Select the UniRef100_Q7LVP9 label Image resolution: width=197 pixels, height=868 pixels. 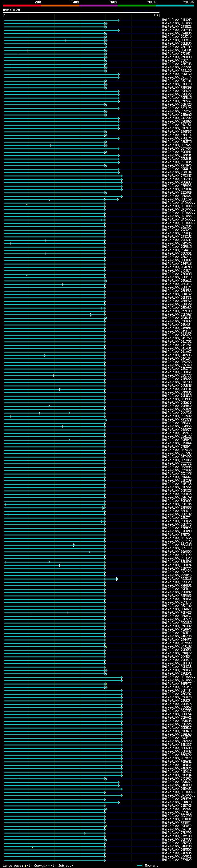tap(177, 833)
